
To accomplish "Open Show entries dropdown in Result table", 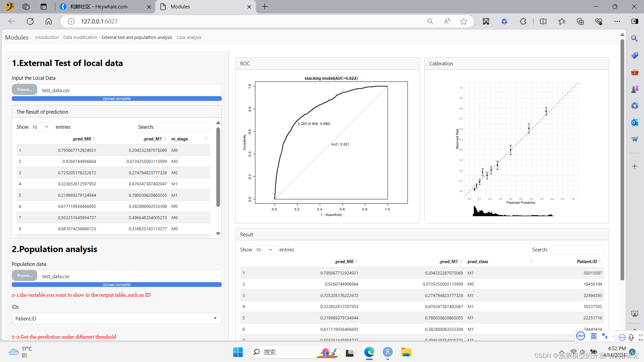I will 265,250.
